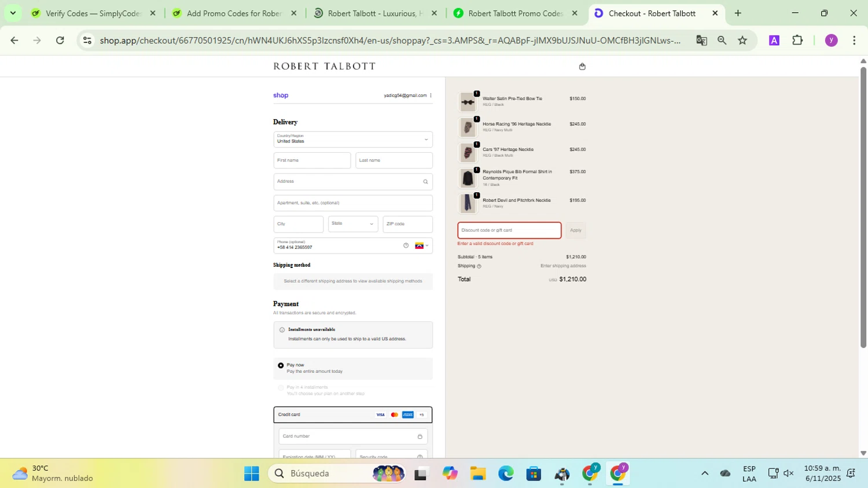Click the First name field
The image size is (868, 488).
point(312,160)
